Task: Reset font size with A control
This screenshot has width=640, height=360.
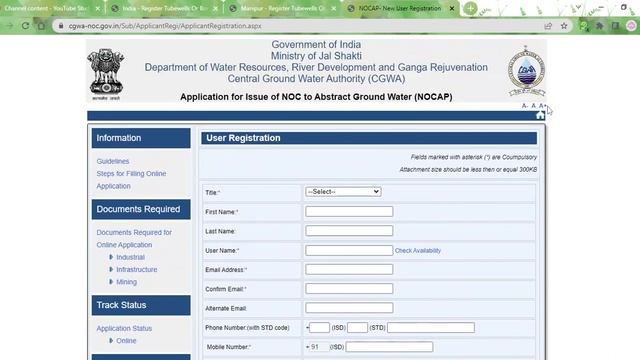Action: click(533, 106)
